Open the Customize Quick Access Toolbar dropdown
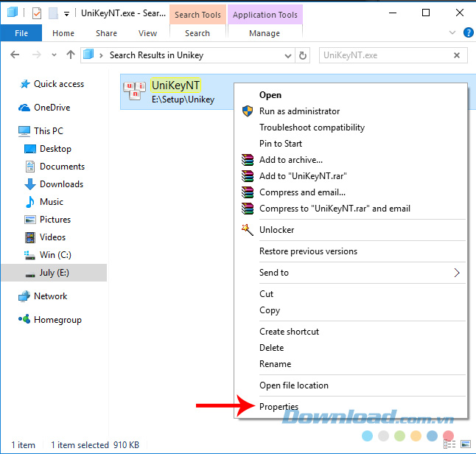This screenshot has width=476, height=454. [x=67, y=13]
